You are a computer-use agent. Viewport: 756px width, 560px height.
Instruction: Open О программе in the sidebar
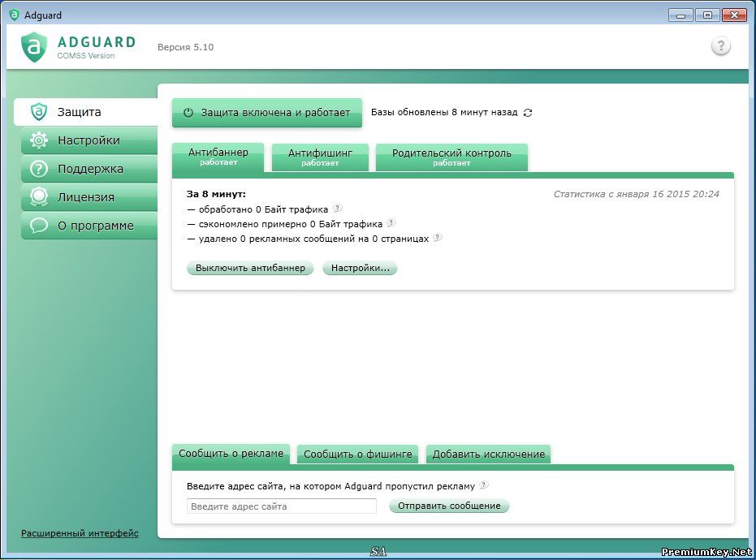pos(89,226)
